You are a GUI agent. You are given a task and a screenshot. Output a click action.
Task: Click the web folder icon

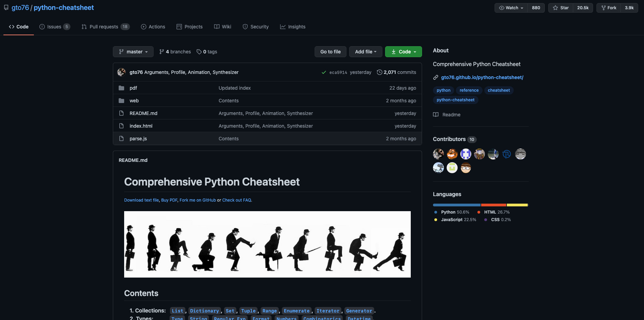pos(121,101)
